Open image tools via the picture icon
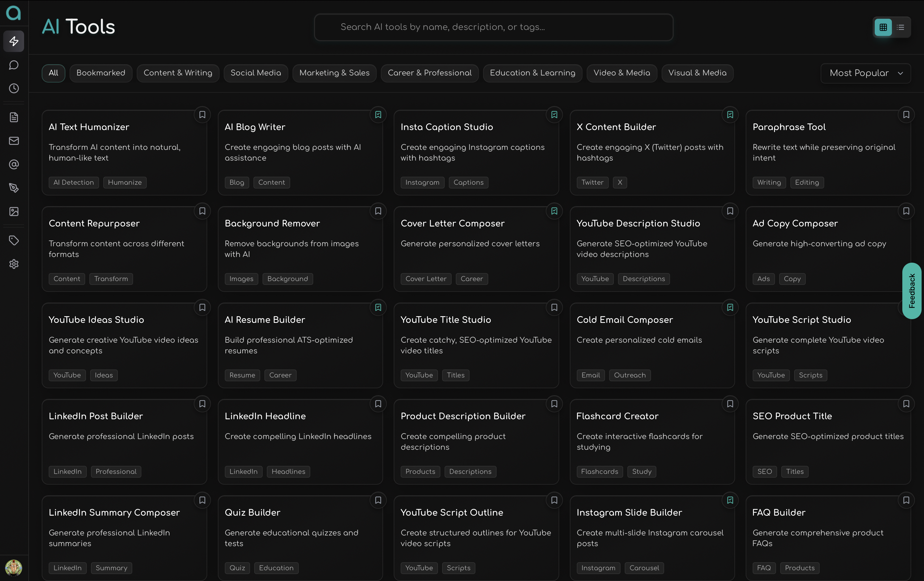The width and height of the screenshot is (924, 581). coord(14,212)
